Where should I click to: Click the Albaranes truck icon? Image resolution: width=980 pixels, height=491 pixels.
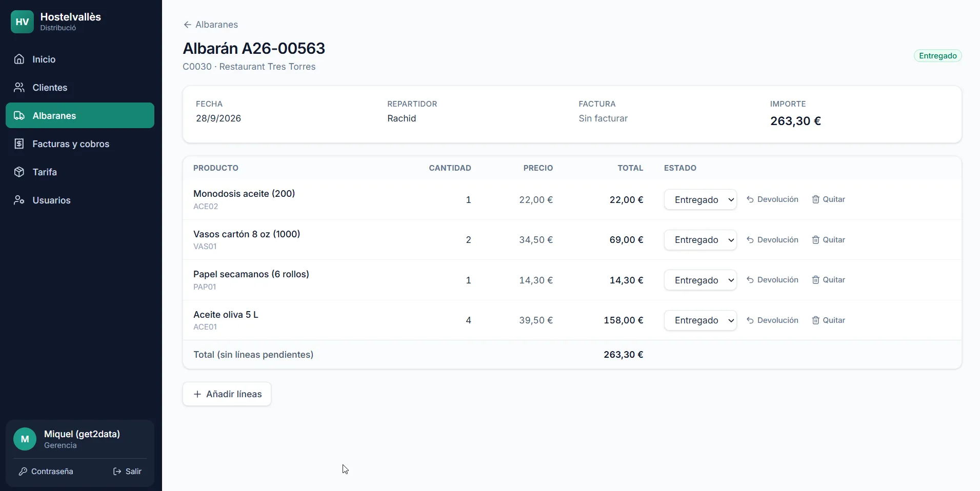19,115
